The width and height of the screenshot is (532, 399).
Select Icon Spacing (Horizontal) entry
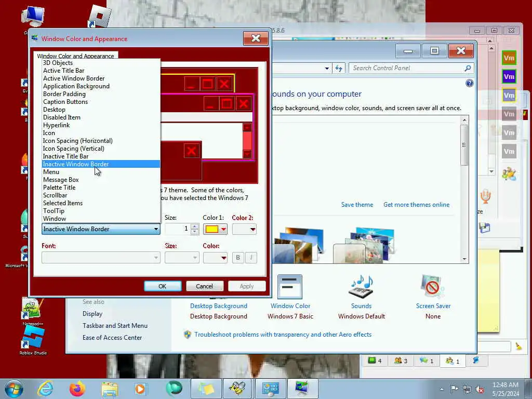click(101, 141)
